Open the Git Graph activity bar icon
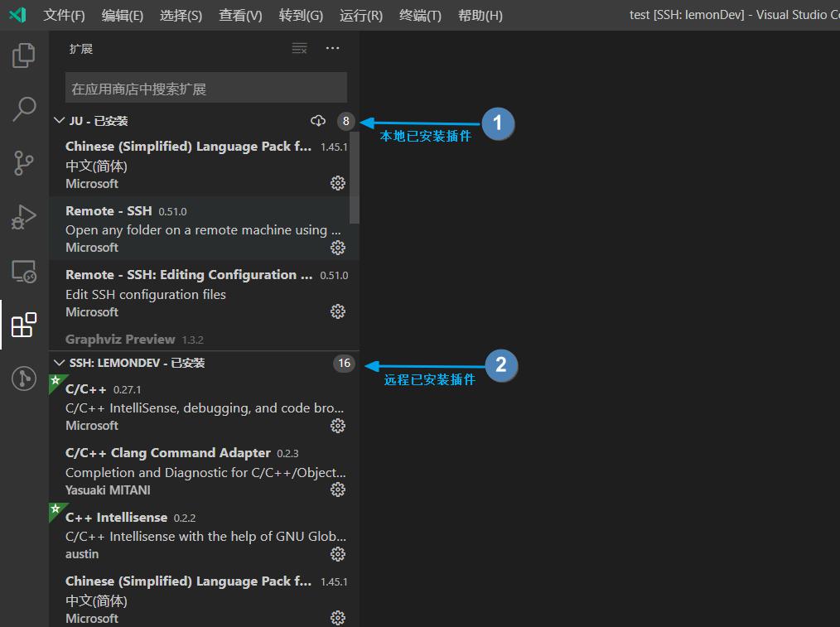 pos(23,379)
